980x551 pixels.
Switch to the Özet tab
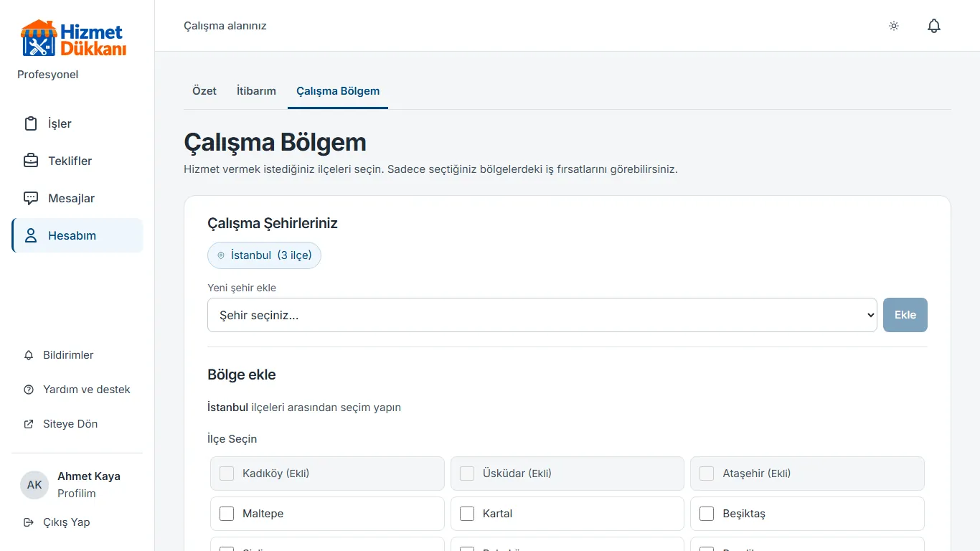[x=204, y=91]
